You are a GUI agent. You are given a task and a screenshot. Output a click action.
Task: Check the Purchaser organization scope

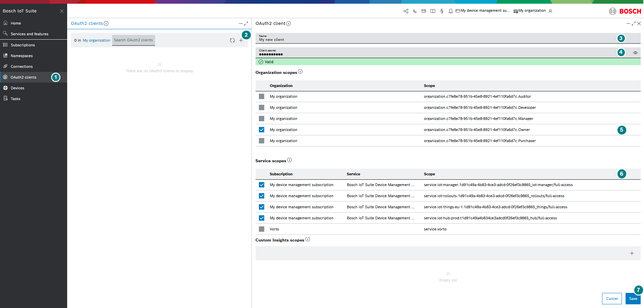[x=262, y=141]
